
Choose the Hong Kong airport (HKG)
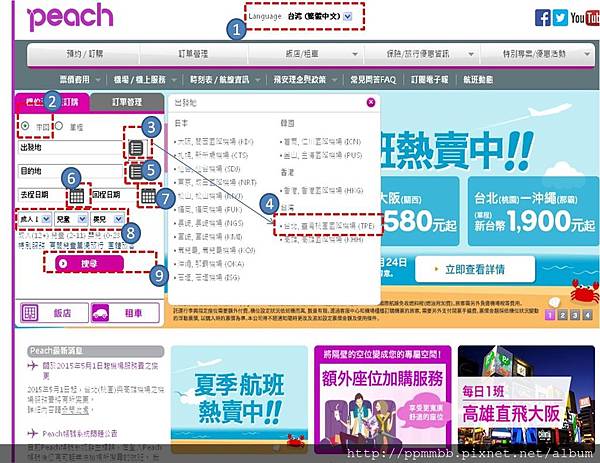point(321,190)
